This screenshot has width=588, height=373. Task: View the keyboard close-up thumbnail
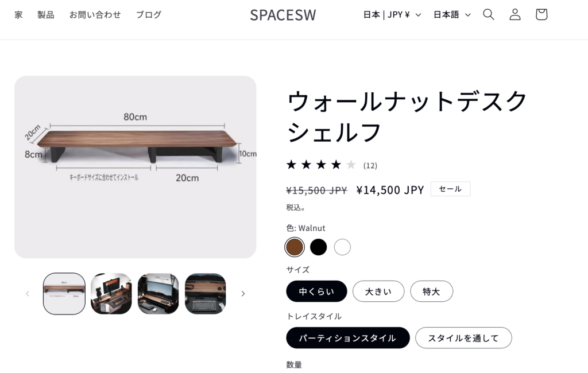[205, 294]
